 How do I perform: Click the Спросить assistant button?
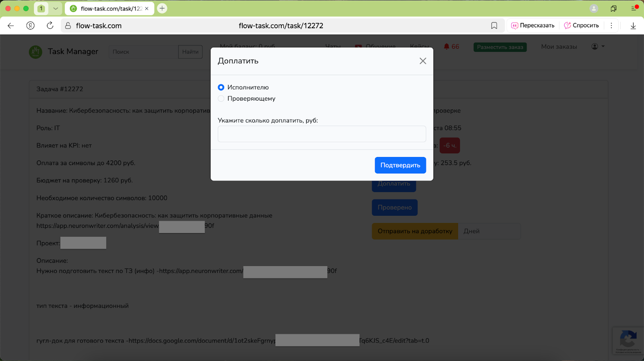click(581, 26)
